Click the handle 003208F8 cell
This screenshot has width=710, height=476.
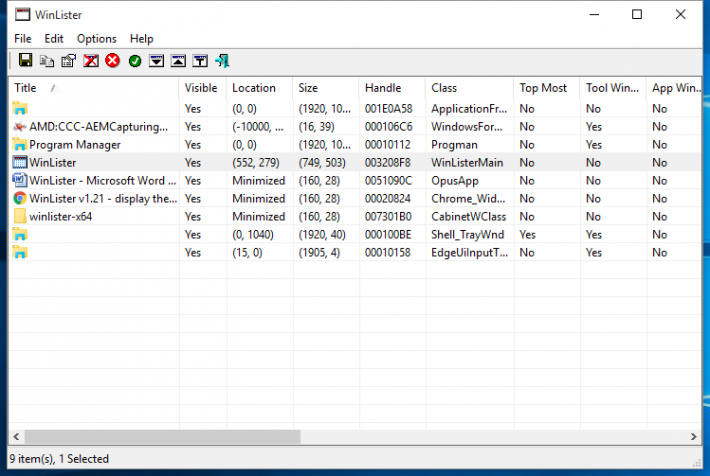[388, 163]
